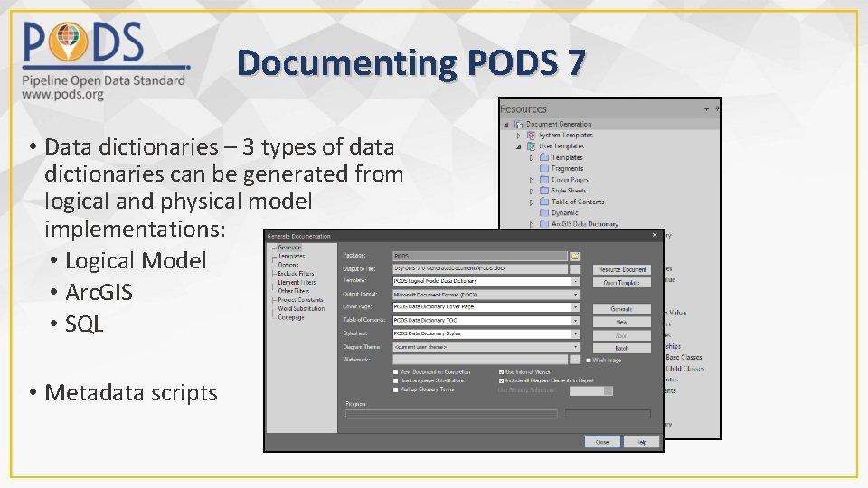Viewport: 868px width, 488px height.
Task: Click the browse button next to Output to File
Action: tap(575, 269)
